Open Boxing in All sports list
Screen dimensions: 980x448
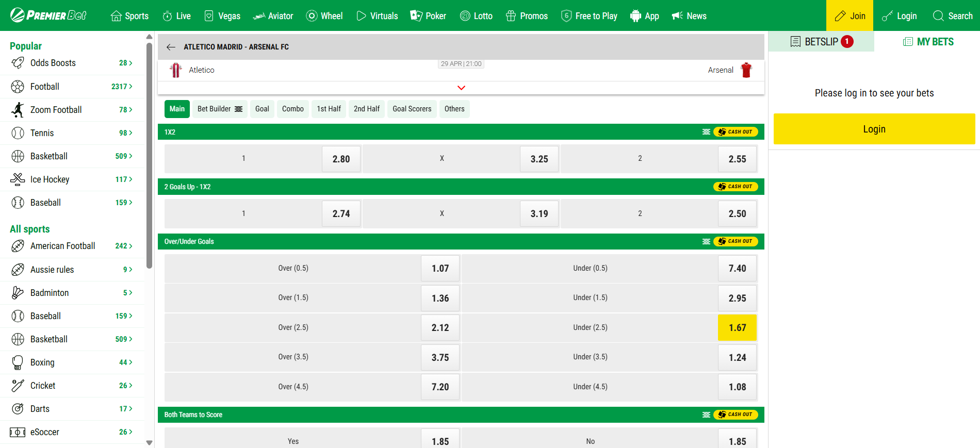[72, 362]
